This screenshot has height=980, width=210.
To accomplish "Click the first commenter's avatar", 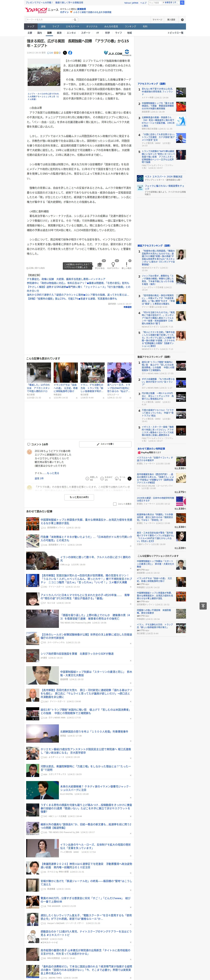I will pyautogui.click(x=29, y=452).
